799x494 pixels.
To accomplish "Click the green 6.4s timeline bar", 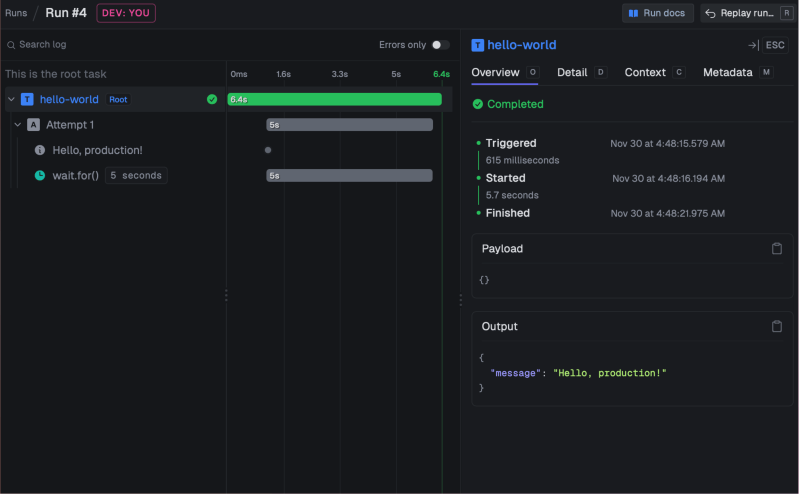I will coord(335,99).
